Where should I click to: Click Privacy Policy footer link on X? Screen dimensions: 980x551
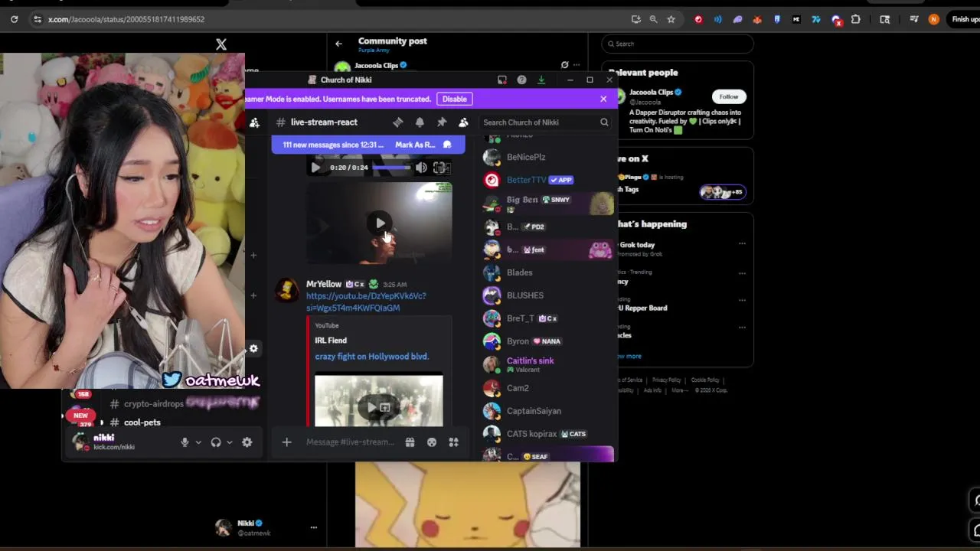pyautogui.click(x=666, y=380)
